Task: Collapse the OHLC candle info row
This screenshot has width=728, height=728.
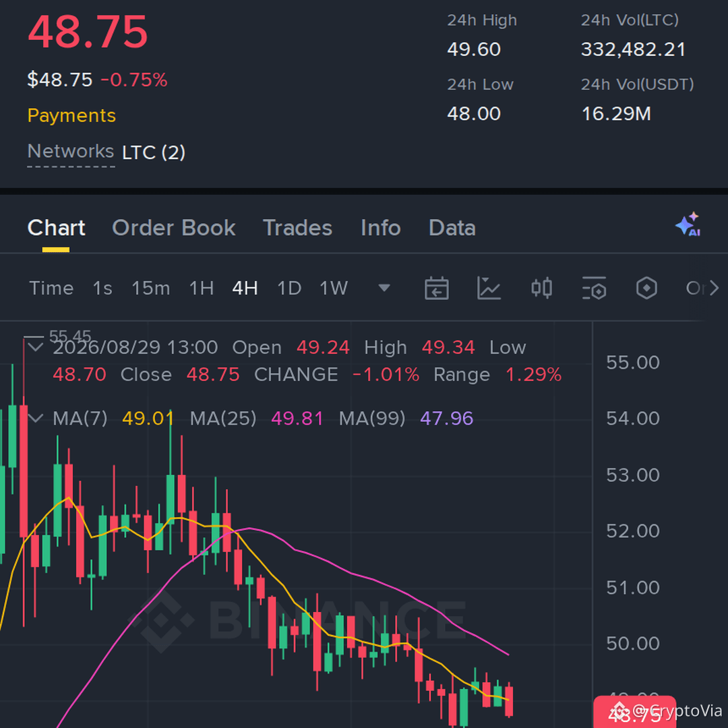Action: 35,347
